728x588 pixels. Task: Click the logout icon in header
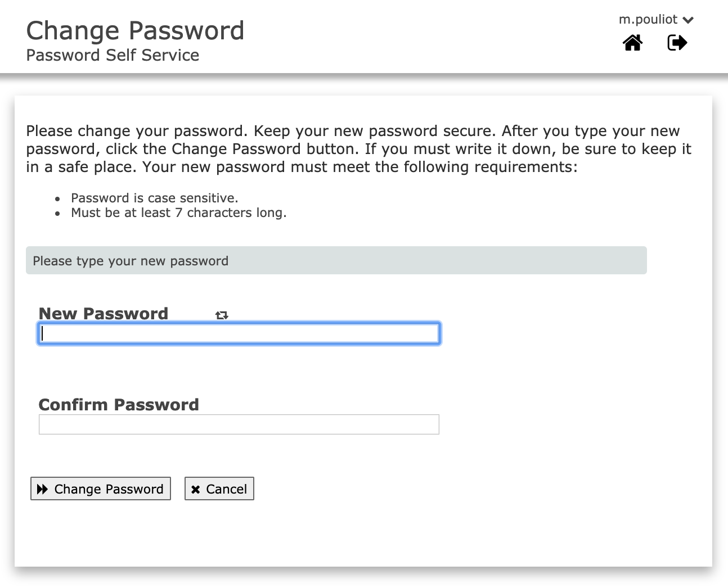pyautogui.click(x=677, y=43)
